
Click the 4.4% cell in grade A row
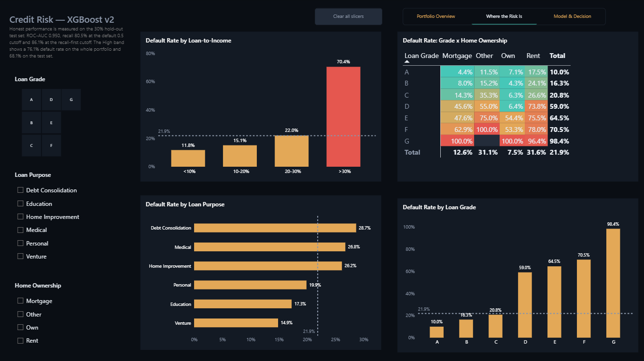pos(457,72)
